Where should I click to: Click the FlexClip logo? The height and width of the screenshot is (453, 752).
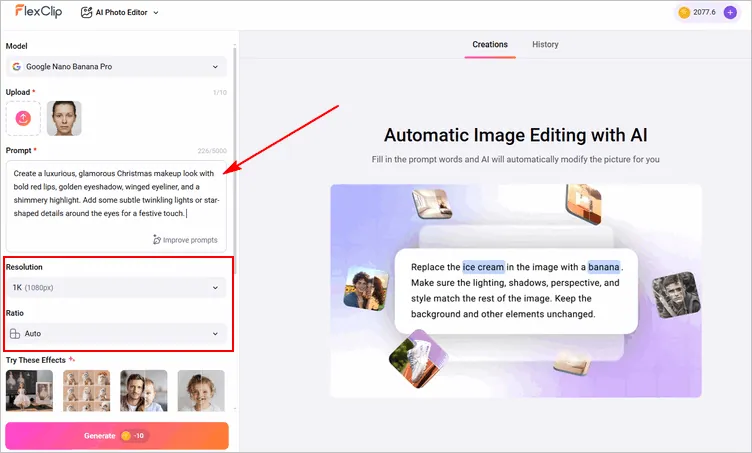(38, 12)
